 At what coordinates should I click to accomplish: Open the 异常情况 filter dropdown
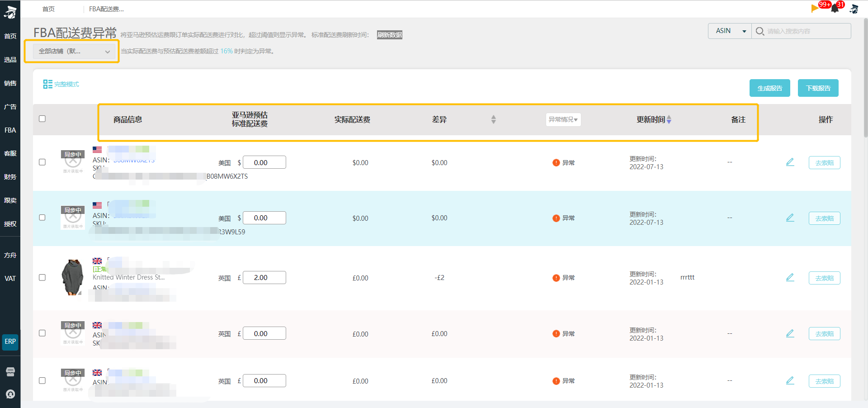(563, 119)
